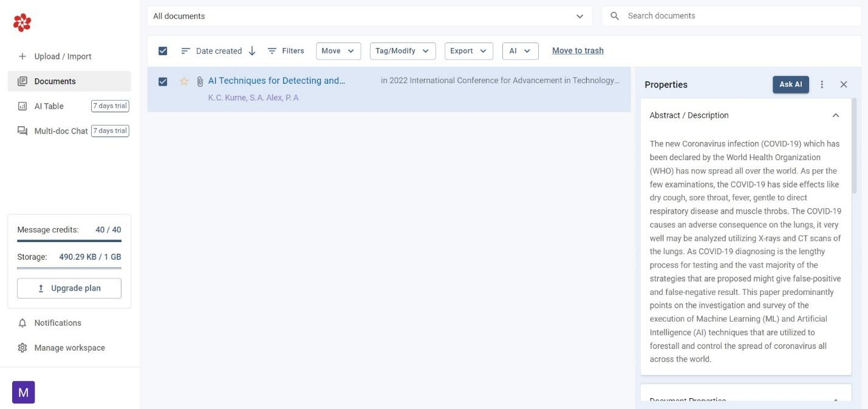Click the Ask AI button
Viewport: 868px width, 409px height.
(x=791, y=84)
